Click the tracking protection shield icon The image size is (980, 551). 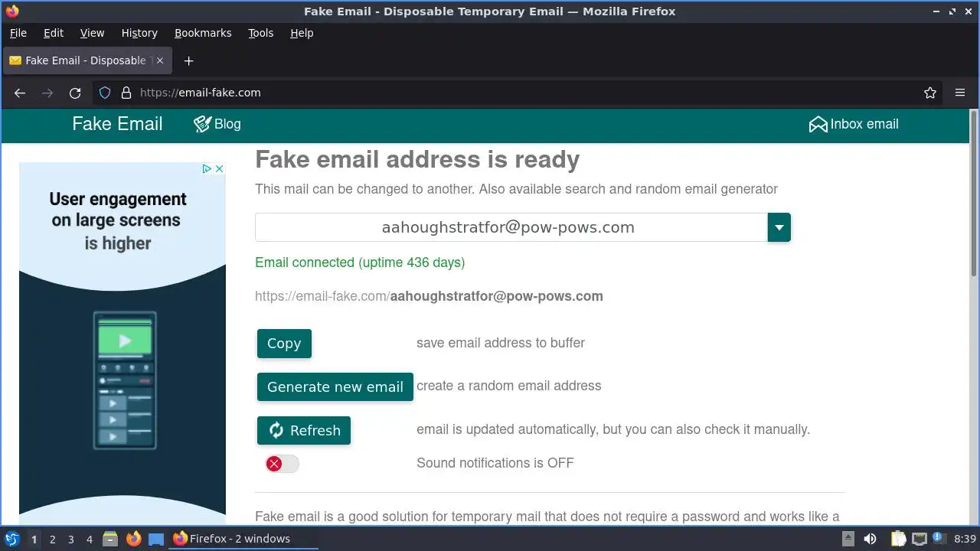pyautogui.click(x=105, y=93)
